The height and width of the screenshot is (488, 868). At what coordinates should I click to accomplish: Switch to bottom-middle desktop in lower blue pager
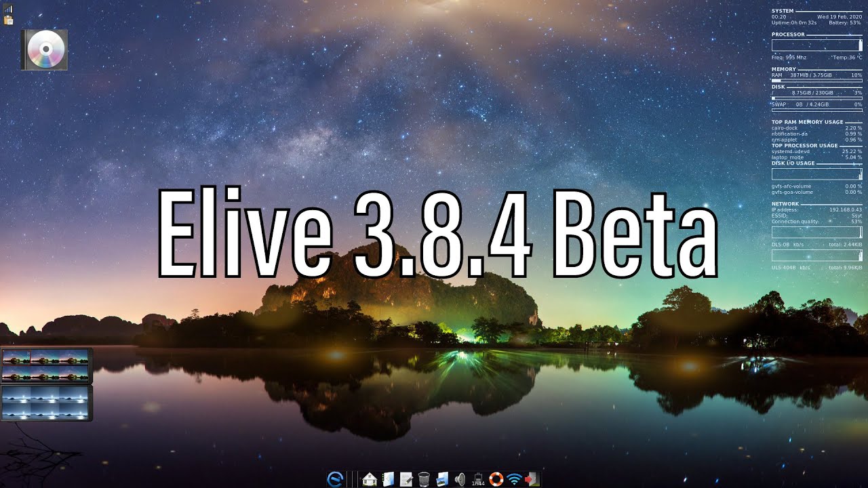[45, 411]
